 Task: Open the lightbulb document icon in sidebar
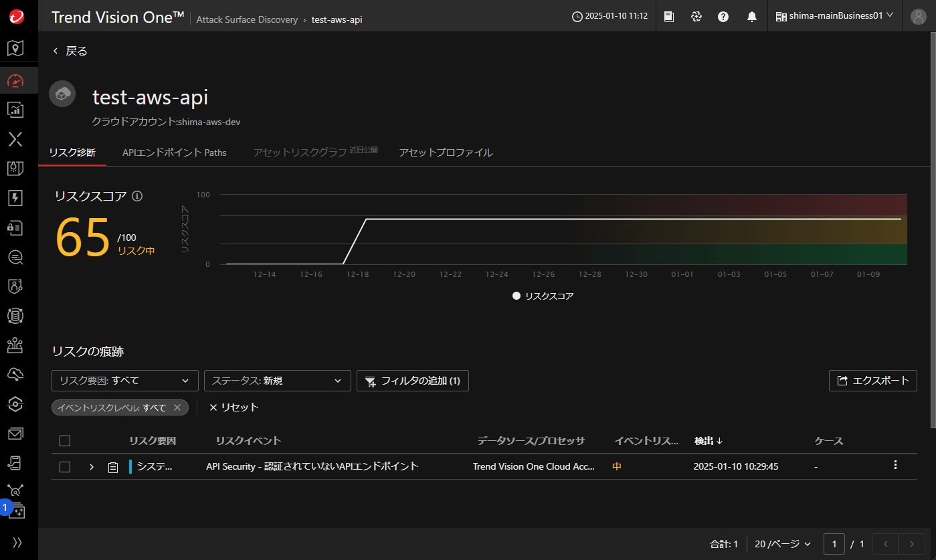[15, 169]
